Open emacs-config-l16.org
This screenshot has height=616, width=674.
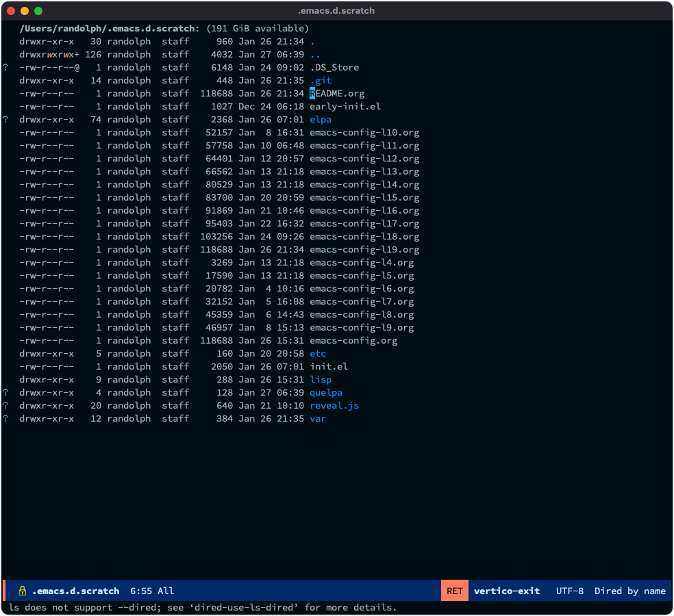(364, 211)
